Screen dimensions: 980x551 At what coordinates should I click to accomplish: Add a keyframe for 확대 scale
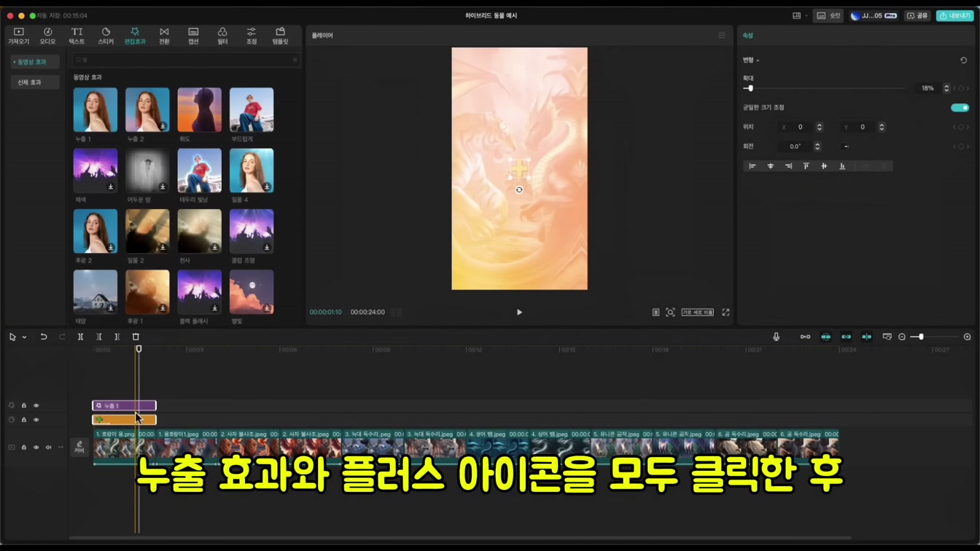[961, 88]
